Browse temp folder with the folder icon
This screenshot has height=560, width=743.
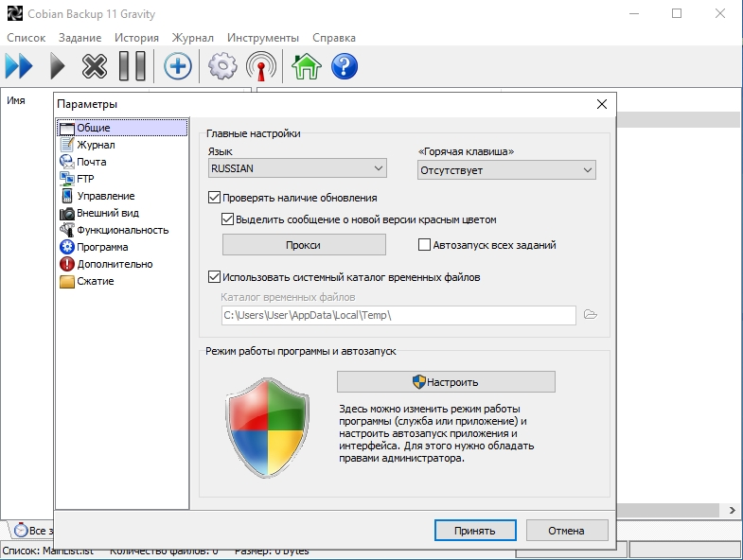(x=590, y=315)
